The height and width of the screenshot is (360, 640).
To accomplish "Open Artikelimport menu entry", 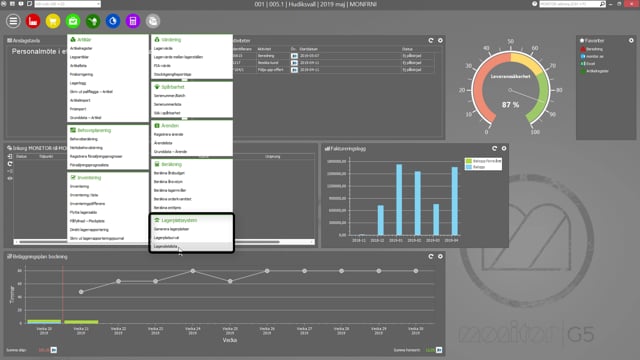I will click(x=80, y=100).
